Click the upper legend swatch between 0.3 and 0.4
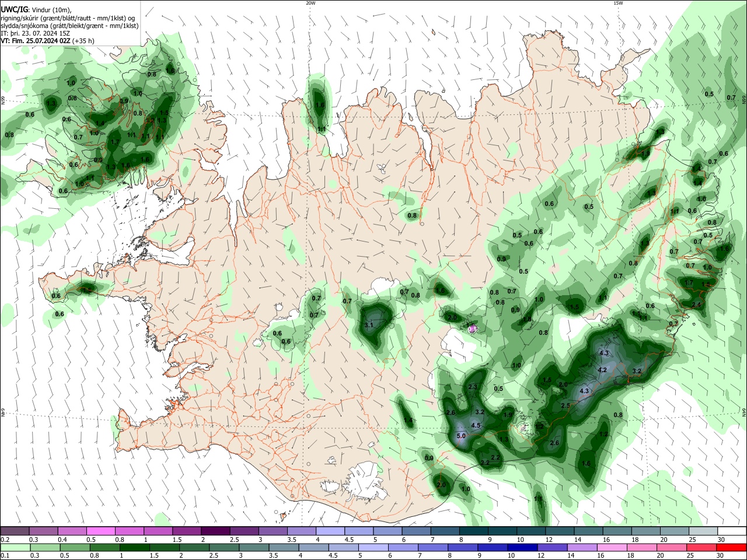747x560 pixels. point(43,531)
